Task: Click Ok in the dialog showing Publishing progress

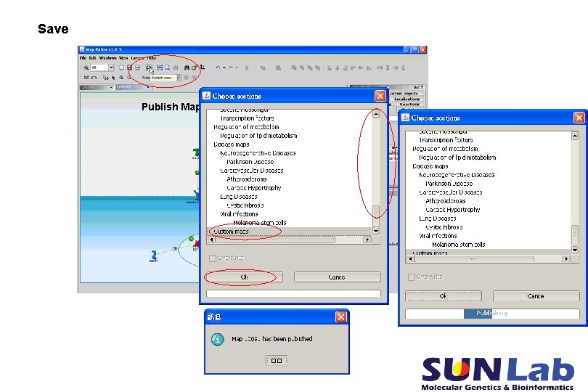Action: click(444, 296)
